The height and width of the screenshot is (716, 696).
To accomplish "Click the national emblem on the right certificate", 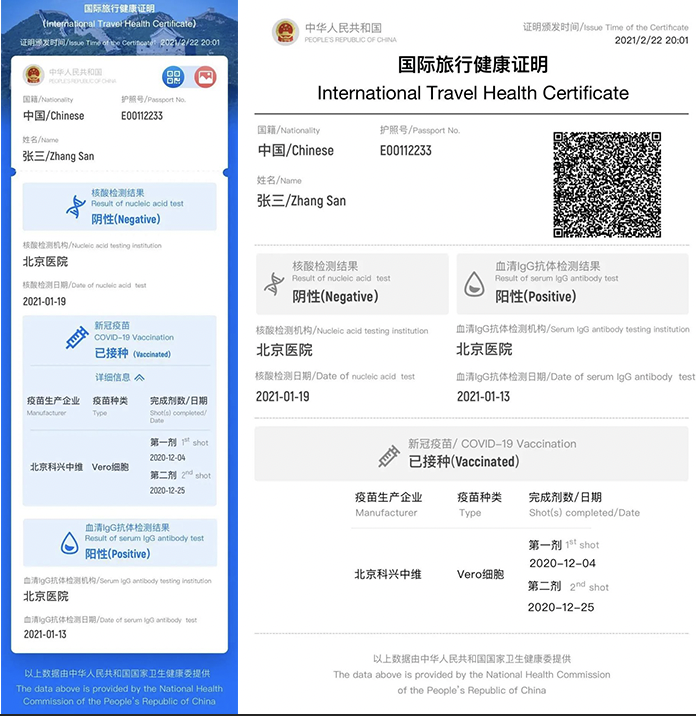I will (286, 32).
